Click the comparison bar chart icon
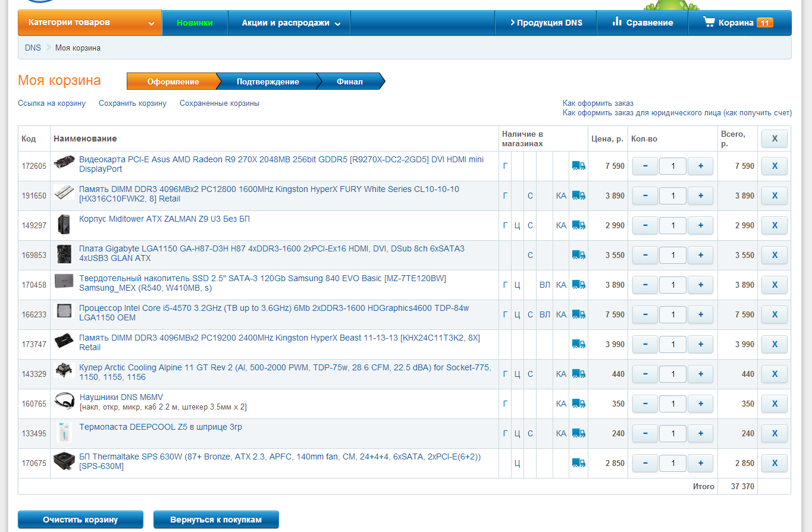 (617, 22)
